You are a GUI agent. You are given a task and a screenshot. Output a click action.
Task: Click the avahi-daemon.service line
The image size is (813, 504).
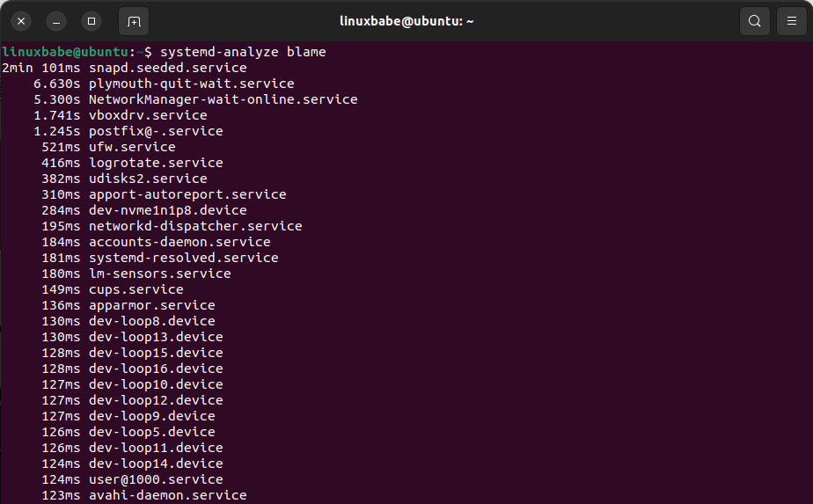(167, 495)
